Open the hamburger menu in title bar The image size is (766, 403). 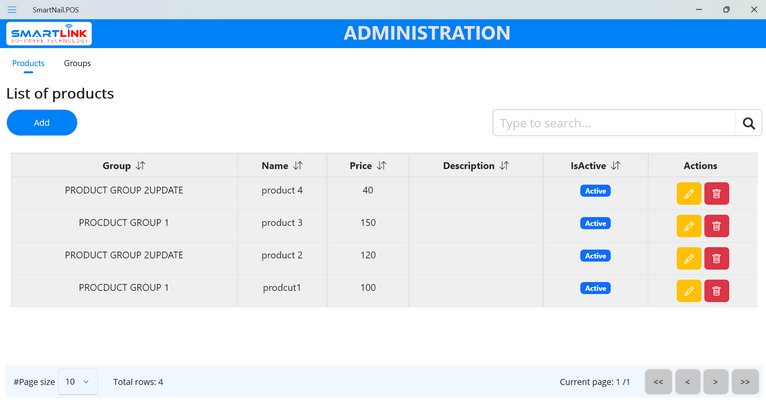12,9
